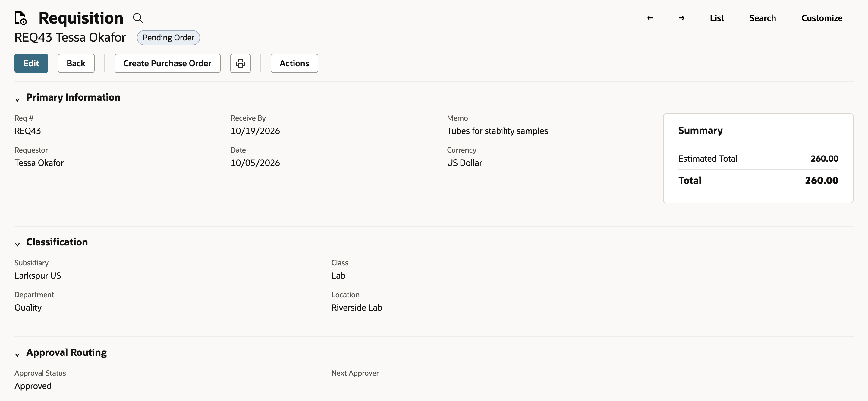Viewport: 868px width, 401px height.
Task: Select the Estimated Total amount 260.00
Action: point(824,158)
